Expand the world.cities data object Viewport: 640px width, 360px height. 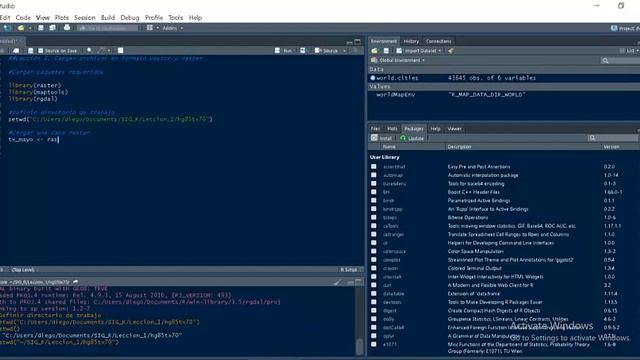[x=373, y=78]
